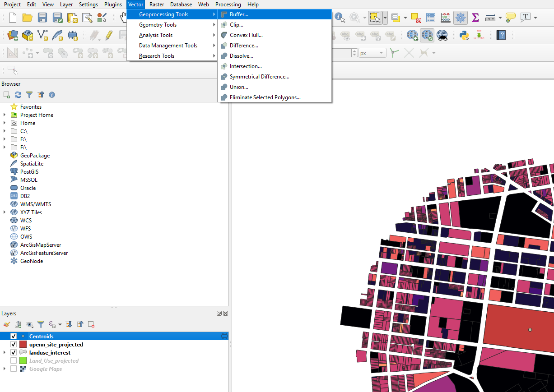Uncheck the Centroids layer checkbox
This screenshot has height=392, width=554.
click(x=14, y=337)
